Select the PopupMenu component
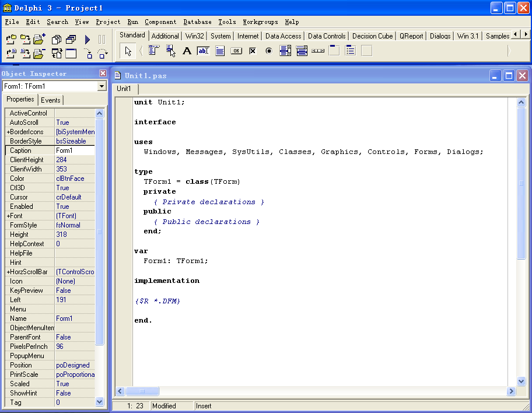 (x=171, y=51)
